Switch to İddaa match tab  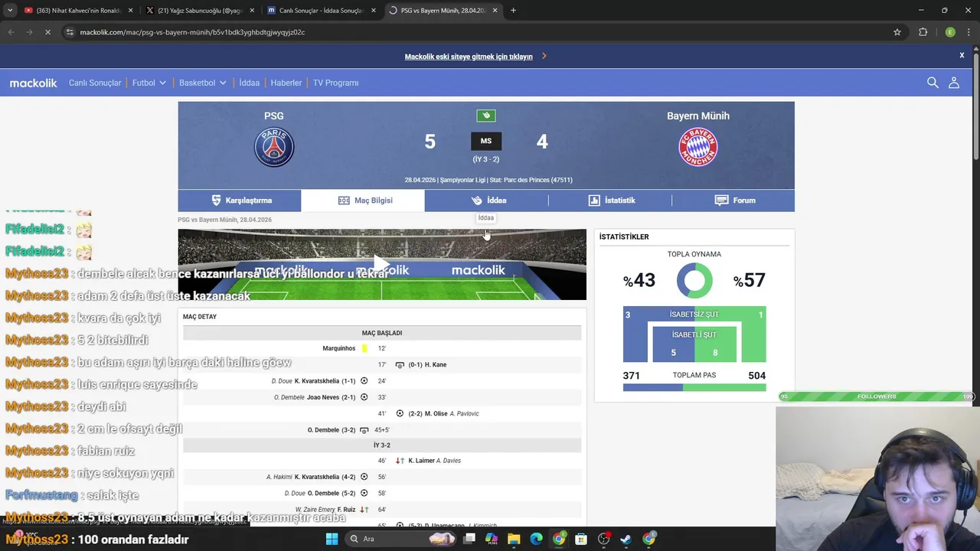[x=487, y=201]
